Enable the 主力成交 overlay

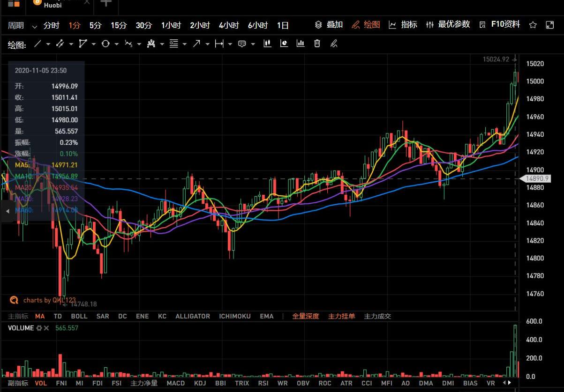point(377,316)
